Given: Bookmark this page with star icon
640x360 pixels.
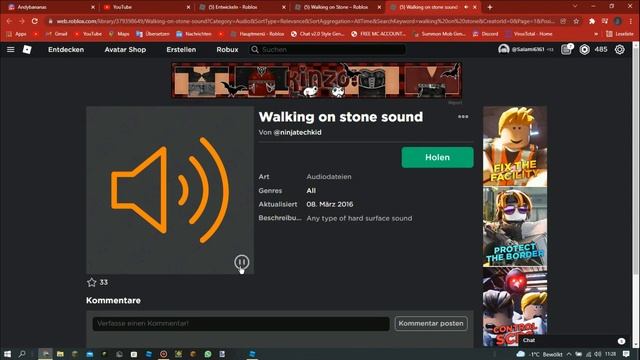Looking at the screenshot, I should click(576, 21).
